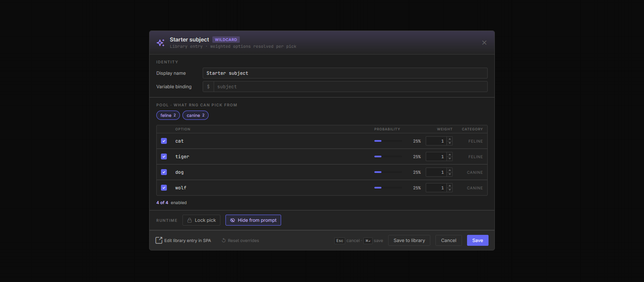Click the sparkle wildcard icon in header
644x282 pixels.
tap(160, 43)
